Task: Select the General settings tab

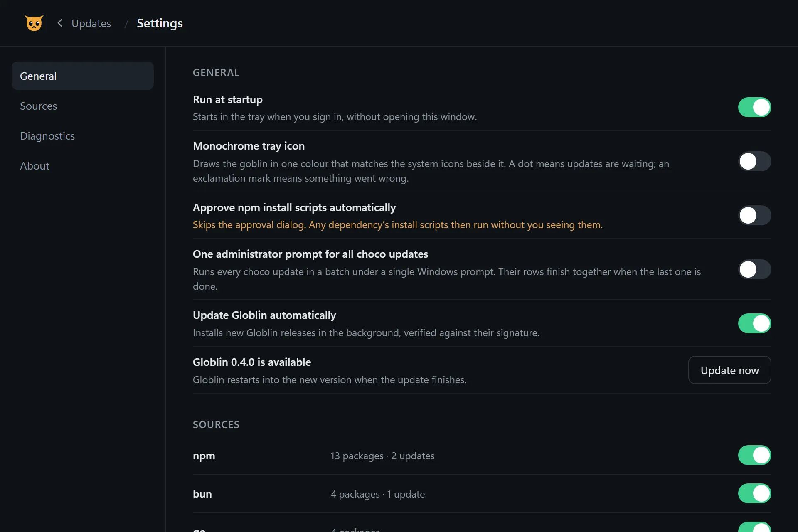Action: click(x=83, y=76)
